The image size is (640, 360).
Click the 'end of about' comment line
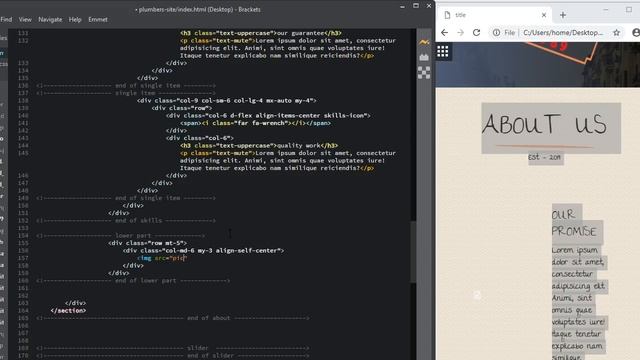click(173, 318)
